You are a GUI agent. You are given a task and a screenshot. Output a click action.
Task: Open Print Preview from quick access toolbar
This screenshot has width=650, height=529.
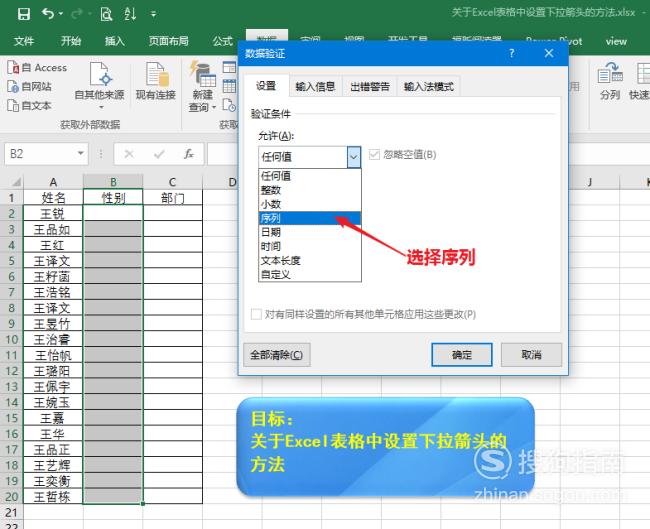point(106,15)
